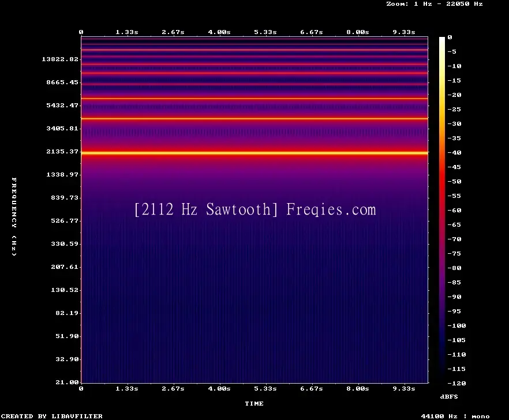509x420 pixels.
Task: Click the -65 dBFS scale label
Action: tap(454, 224)
